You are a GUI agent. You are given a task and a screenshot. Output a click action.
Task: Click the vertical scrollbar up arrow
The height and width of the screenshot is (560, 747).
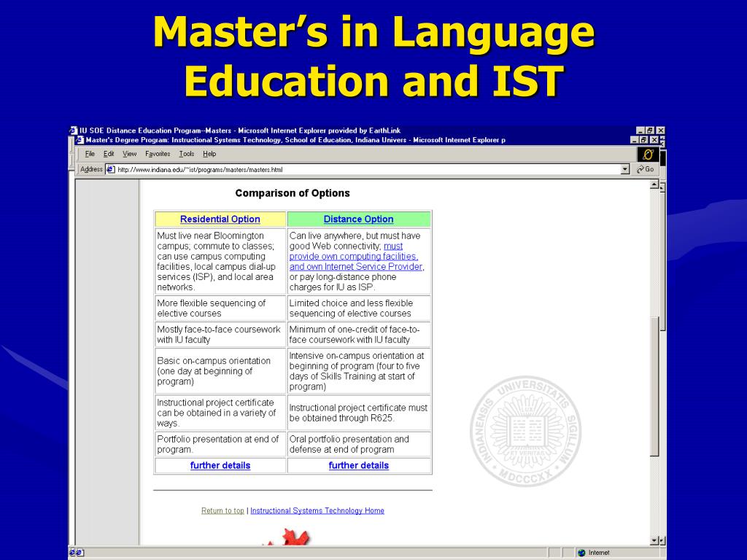pos(654,184)
